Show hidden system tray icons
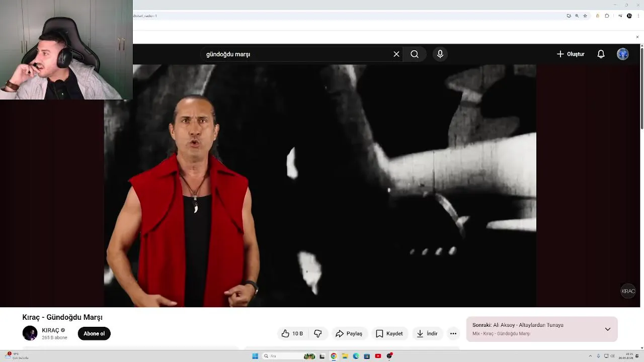Viewport: 644px width, 362px height. point(591,356)
